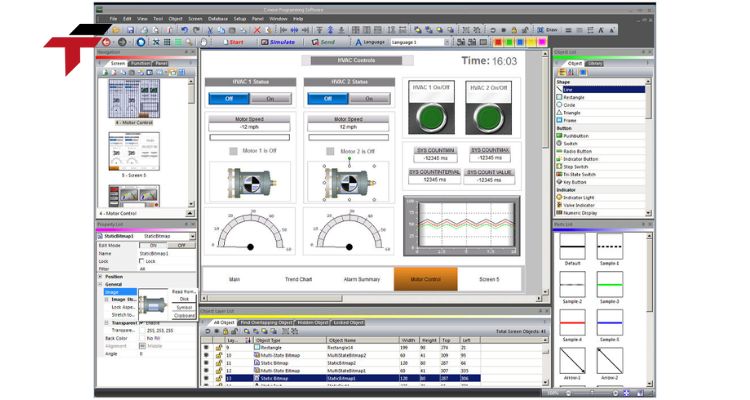
Task: Select Indicator Light in Object List
Action: click(600, 197)
